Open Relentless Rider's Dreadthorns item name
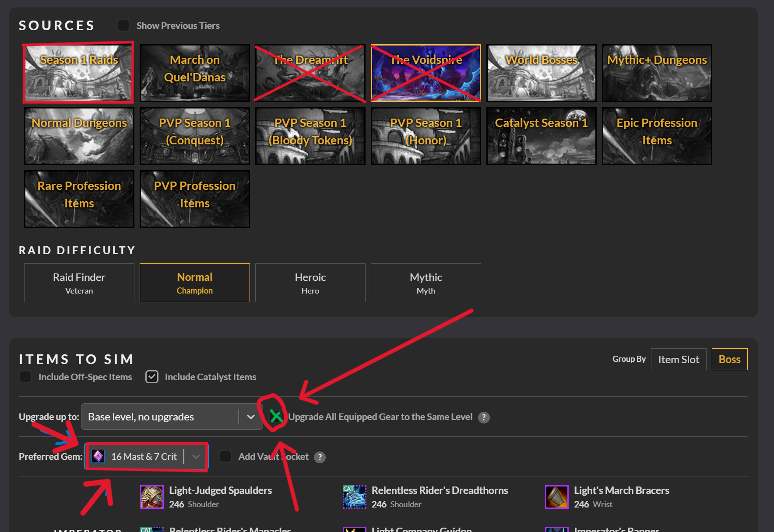This screenshot has height=532, width=774. pyautogui.click(x=440, y=490)
